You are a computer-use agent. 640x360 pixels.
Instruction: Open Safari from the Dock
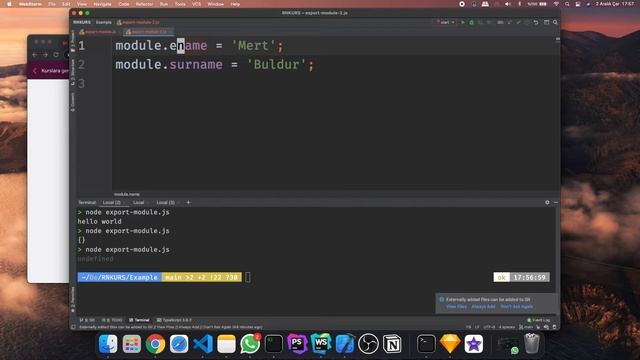pyautogui.click(x=179, y=344)
